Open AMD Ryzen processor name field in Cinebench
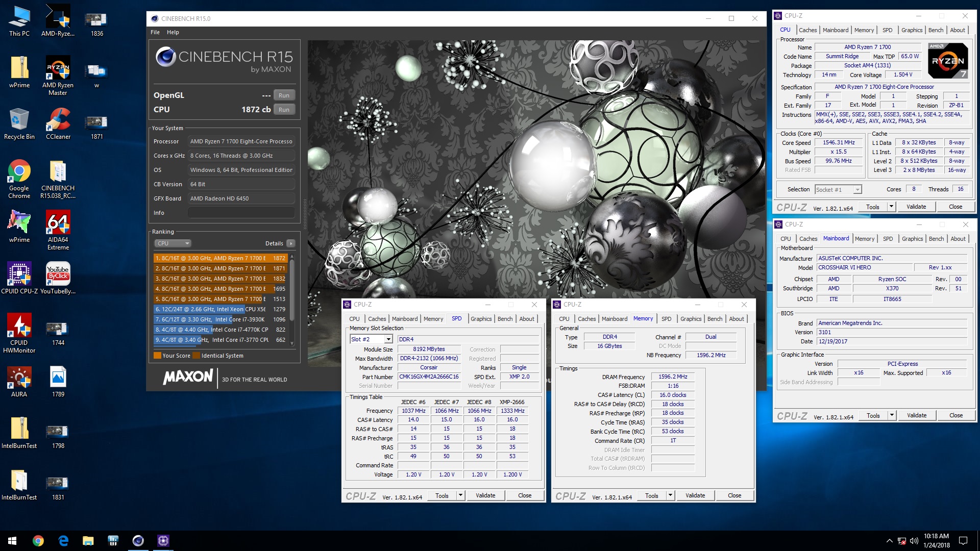Screen dimensions: 980x551 241,141
